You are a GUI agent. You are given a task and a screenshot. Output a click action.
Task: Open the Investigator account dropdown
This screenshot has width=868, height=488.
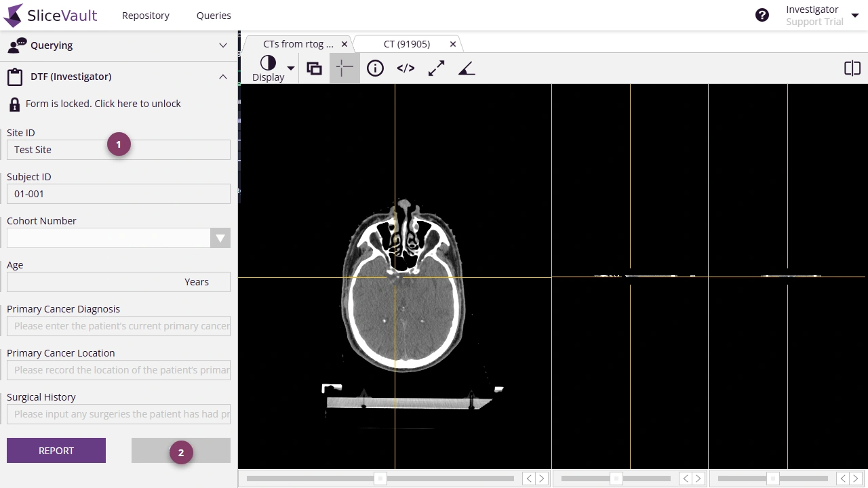[855, 14]
